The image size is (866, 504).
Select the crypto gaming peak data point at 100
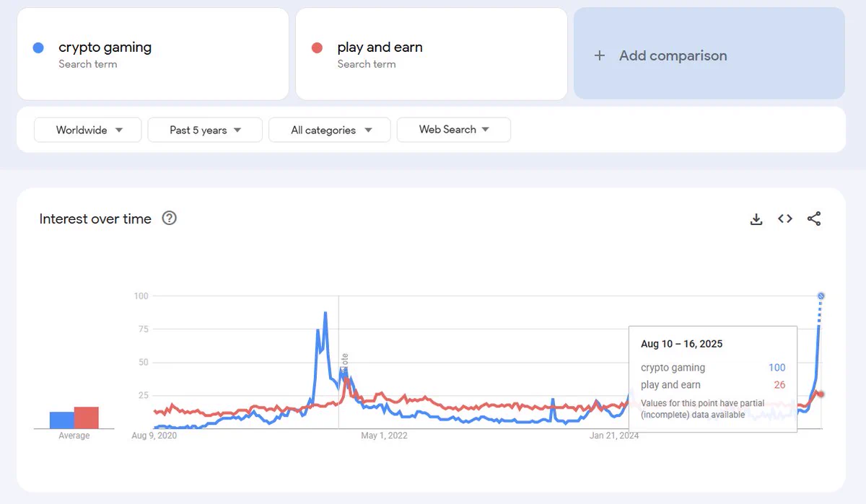pos(821,296)
